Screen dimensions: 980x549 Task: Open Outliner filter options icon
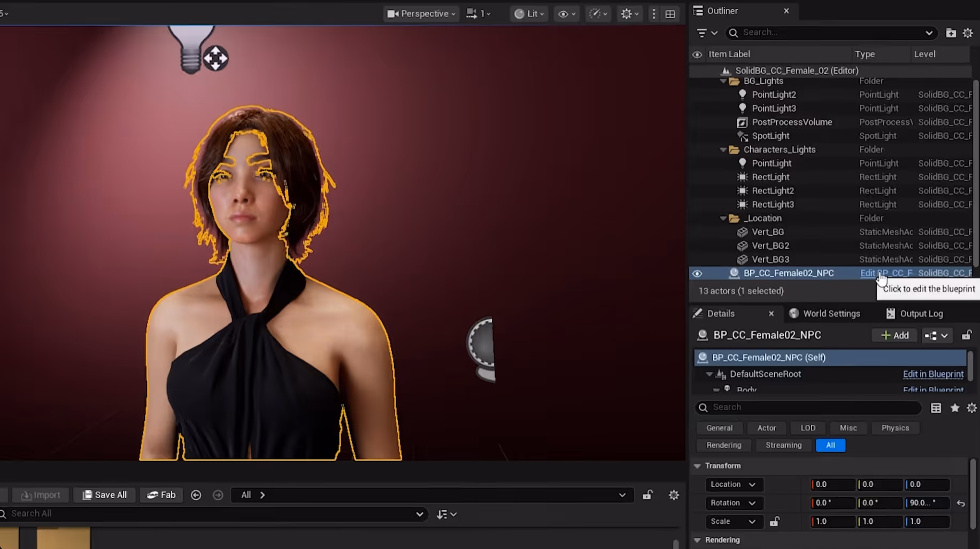[706, 33]
